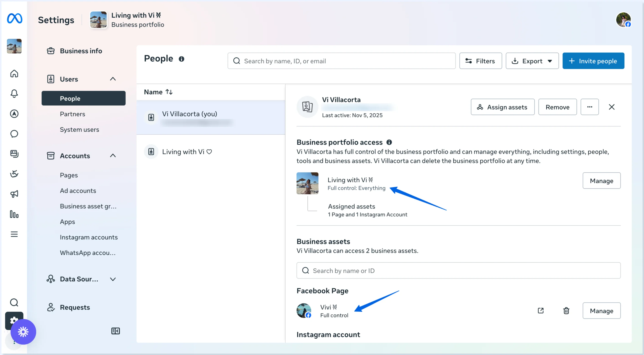The height and width of the screenshot is (355, 644).
Task: Open the three-dot more options menu
Action: point(589,107)
